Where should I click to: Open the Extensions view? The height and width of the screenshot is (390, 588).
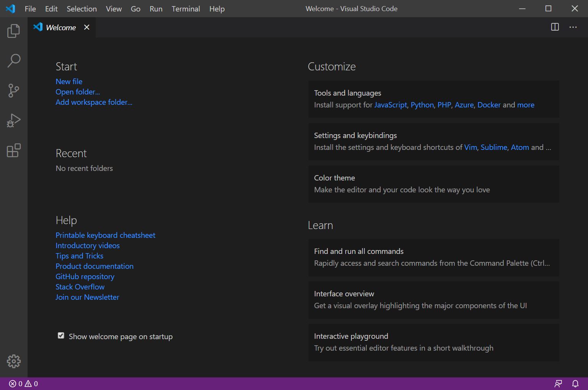[x=14, y=150]
